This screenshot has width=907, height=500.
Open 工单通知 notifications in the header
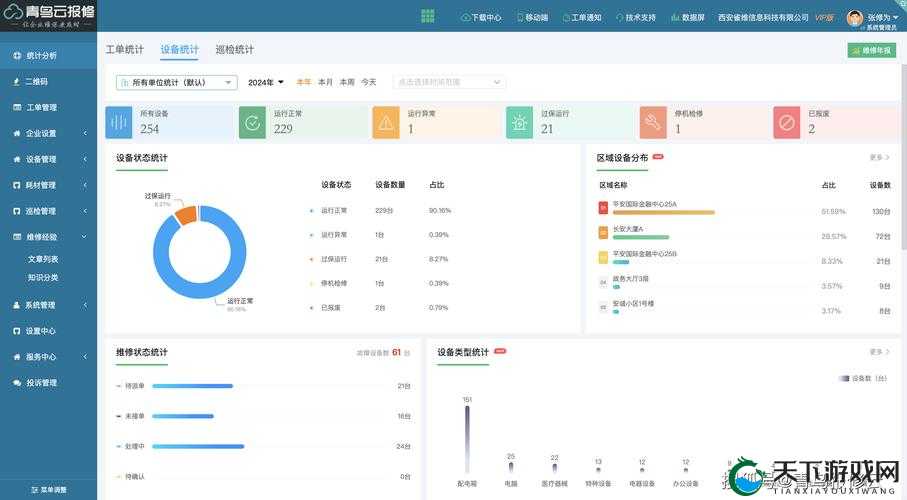(x=582, y=18)
